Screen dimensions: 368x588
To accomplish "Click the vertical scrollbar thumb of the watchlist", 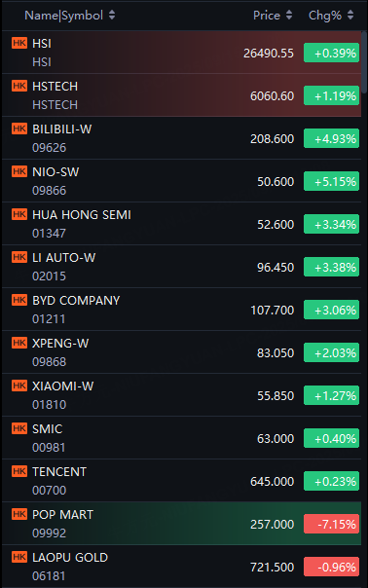I will [x=364, y=62].
